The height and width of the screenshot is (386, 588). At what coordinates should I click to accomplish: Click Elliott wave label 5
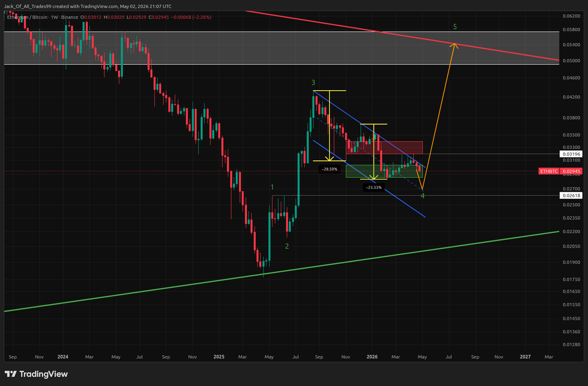tap(455, 27)
